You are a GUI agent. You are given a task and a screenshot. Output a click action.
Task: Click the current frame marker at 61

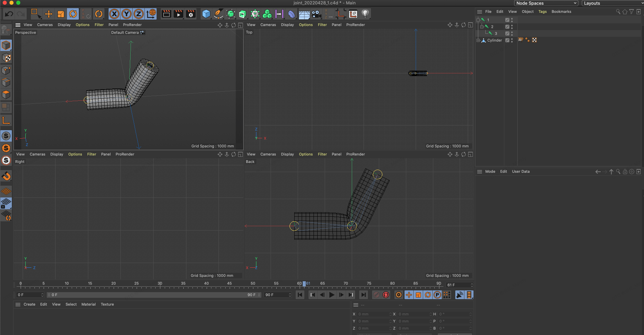(x=304, y=284)
